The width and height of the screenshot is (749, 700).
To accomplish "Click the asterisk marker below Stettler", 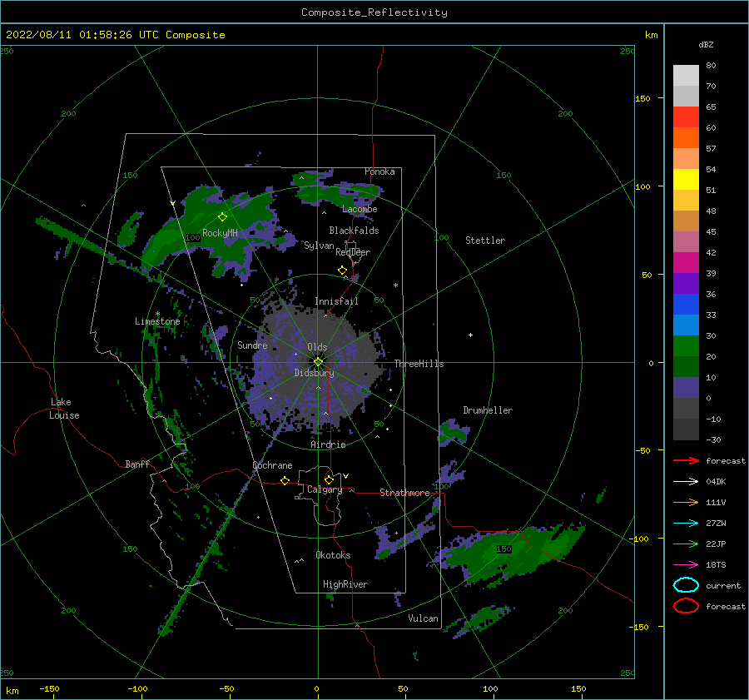I will tap(395, 285).
